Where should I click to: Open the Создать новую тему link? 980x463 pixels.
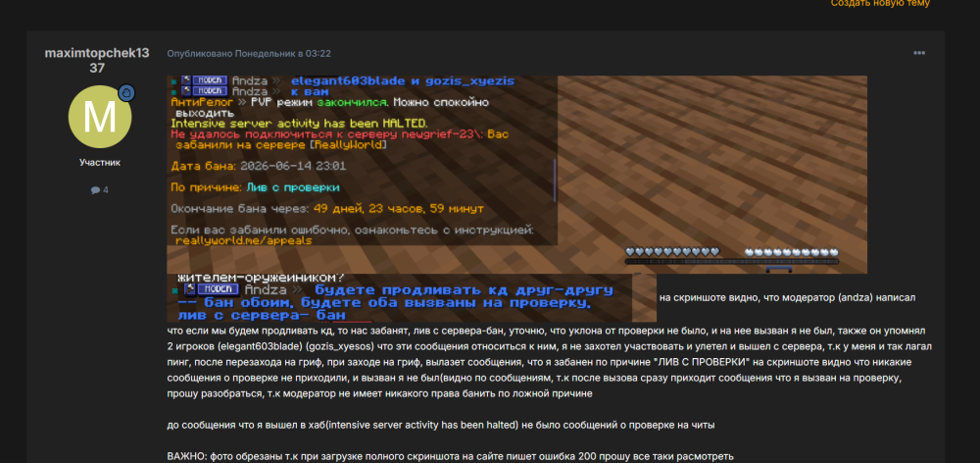click(879, 3)
